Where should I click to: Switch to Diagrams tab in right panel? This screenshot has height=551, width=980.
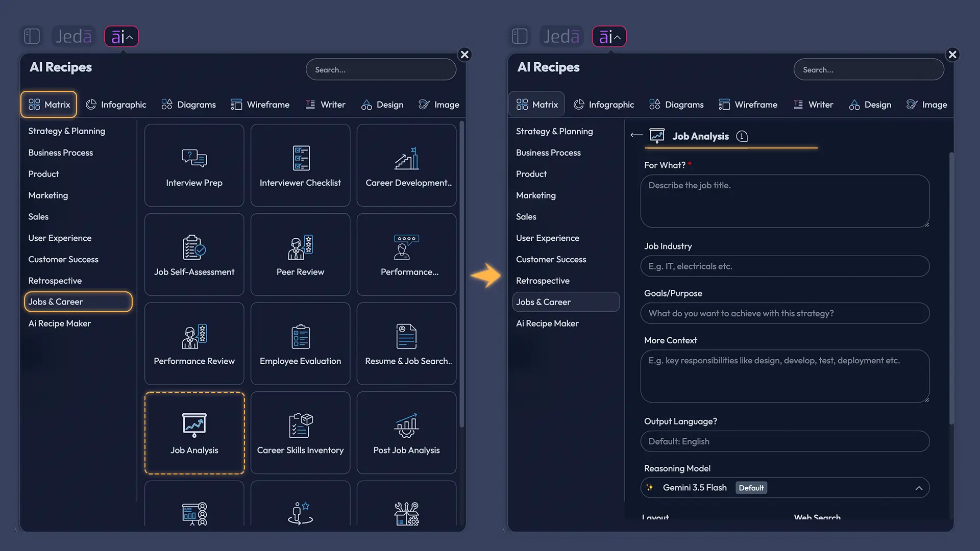pos(677,105)
